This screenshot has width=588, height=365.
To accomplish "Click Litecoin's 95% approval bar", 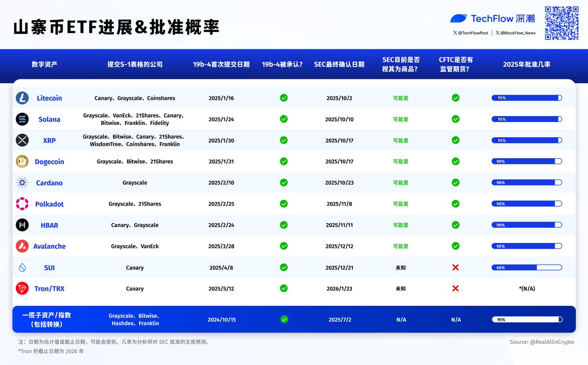I will (x=527, y=98).
